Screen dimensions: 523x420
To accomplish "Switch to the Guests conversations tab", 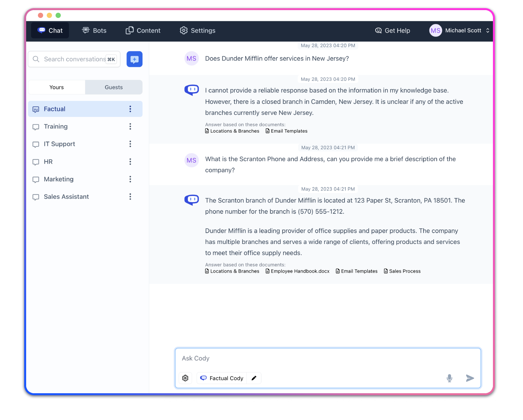I will coord(114,87).
